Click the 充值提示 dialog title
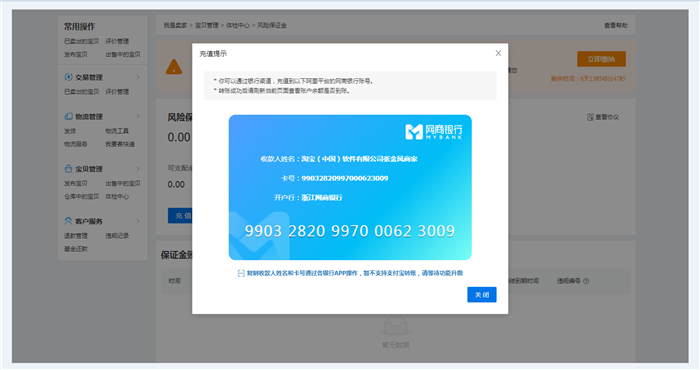700x370 pixels. [x=213, y=54]
